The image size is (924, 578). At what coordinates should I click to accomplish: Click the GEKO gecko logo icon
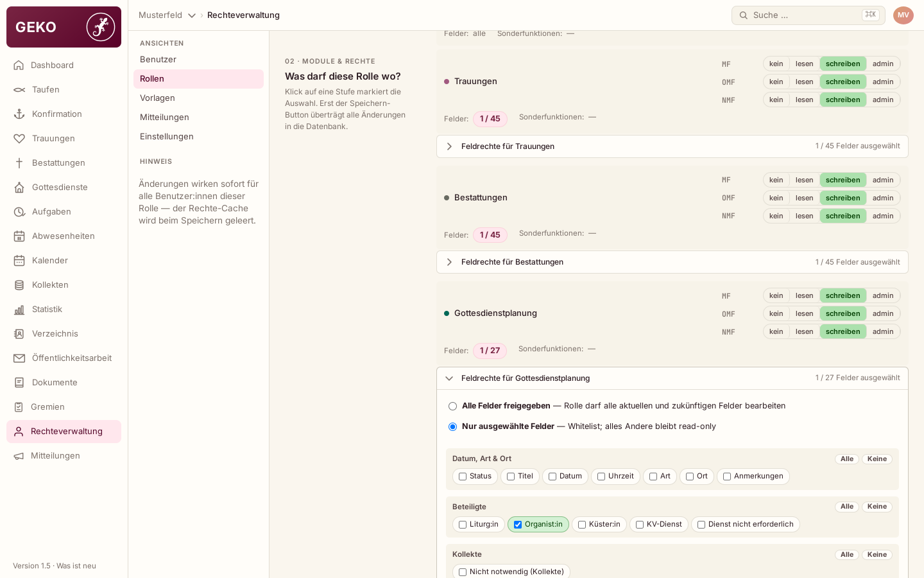(101, 27)
